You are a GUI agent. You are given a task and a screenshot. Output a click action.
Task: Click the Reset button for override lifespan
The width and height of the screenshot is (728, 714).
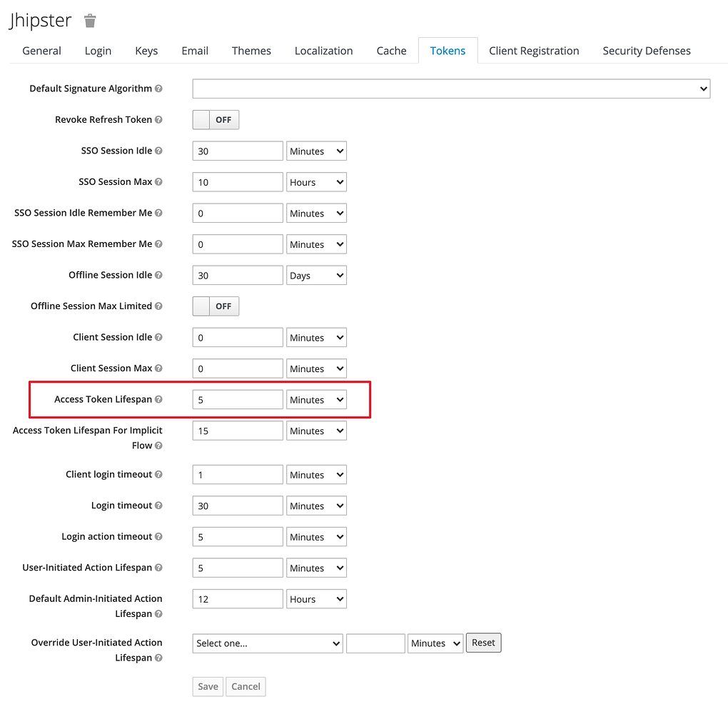[483, 643]
